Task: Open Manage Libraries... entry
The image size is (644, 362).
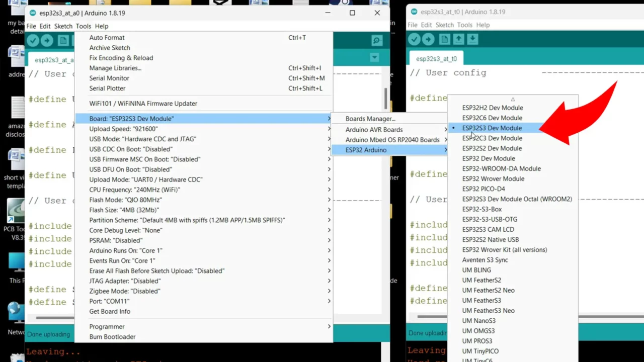Action: click(x=204, y=68)
